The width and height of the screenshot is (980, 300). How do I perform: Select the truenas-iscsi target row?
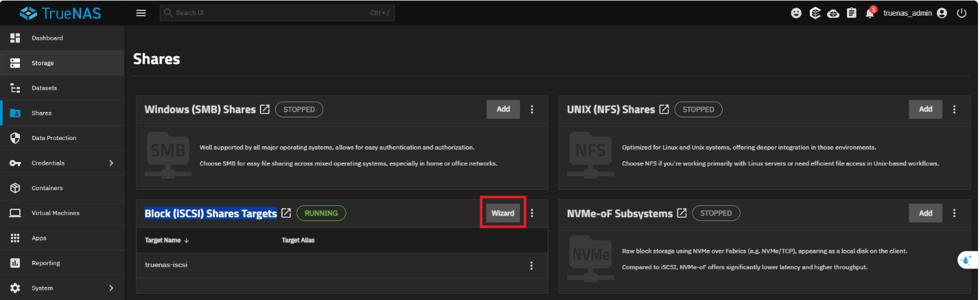point(342,265)
